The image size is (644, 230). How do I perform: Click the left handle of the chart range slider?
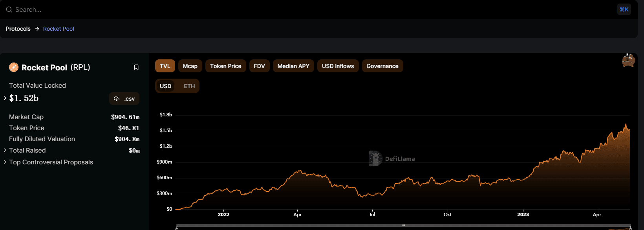tap(177, 228)
